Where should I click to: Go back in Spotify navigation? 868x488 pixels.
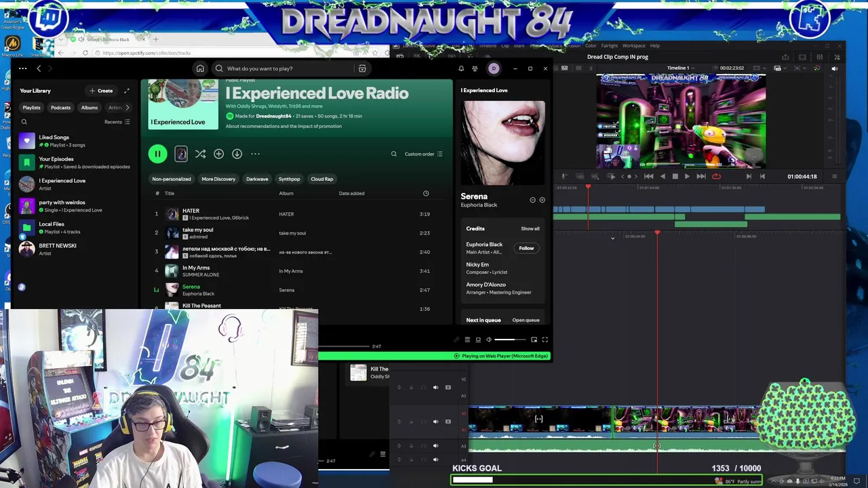point(39,68)
